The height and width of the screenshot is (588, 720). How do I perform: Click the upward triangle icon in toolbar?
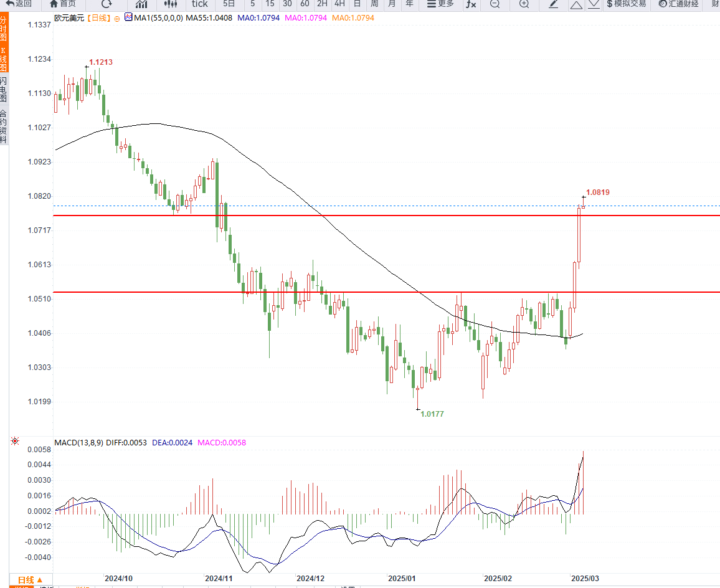pyautogui.click(x=576, y=4)
